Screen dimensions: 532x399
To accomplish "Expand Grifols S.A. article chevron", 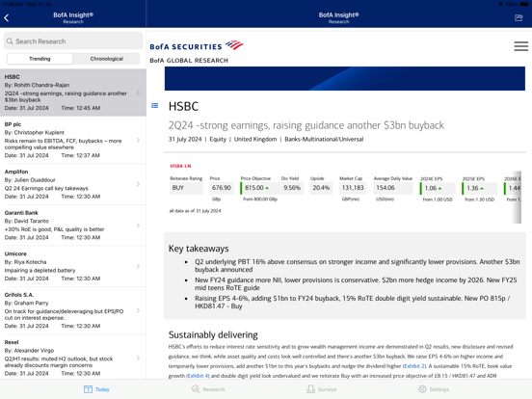I will (x=138, y=310).
